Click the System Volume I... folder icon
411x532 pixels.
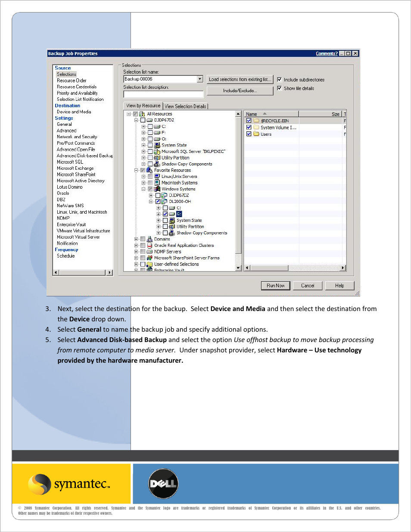[256, 128]
